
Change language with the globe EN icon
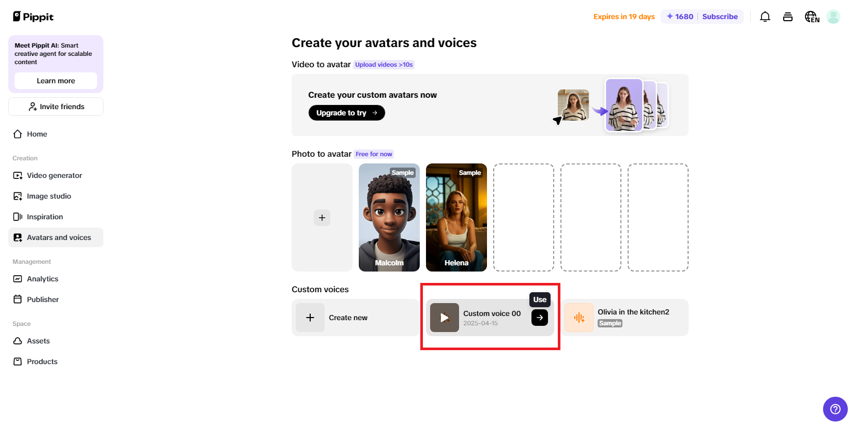pos(812,17)
